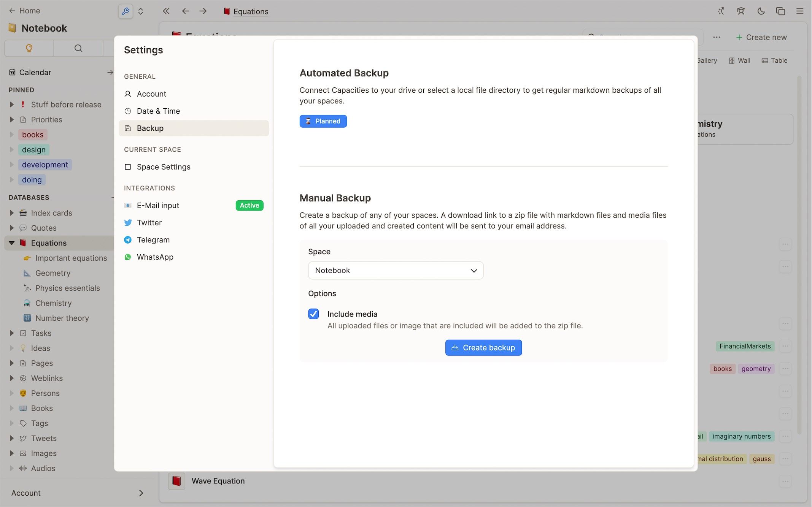The height and width of the screenshot is (507, 812).
Task: Uncheck the Include media option
Action: [x=313, y=314]
